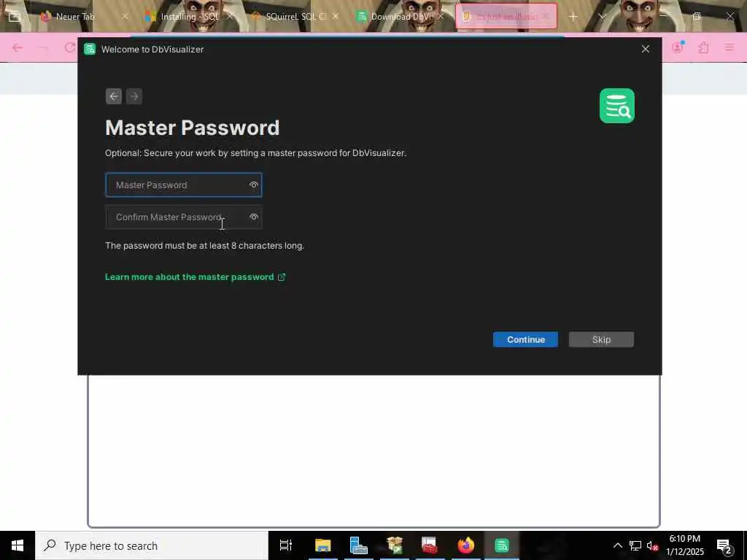Open the installer package taskbar icon

tap(395, 545)
